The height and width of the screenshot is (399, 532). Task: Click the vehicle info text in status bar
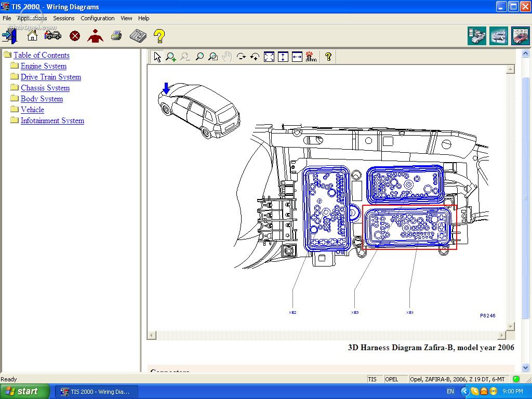[x=457, y=379]
